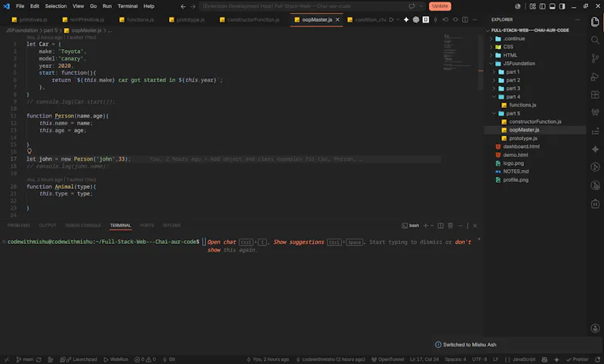Open editor More Actions ellipsis
Image resolution: width=604 pixels, height=364 pixels.
point(475,20)
